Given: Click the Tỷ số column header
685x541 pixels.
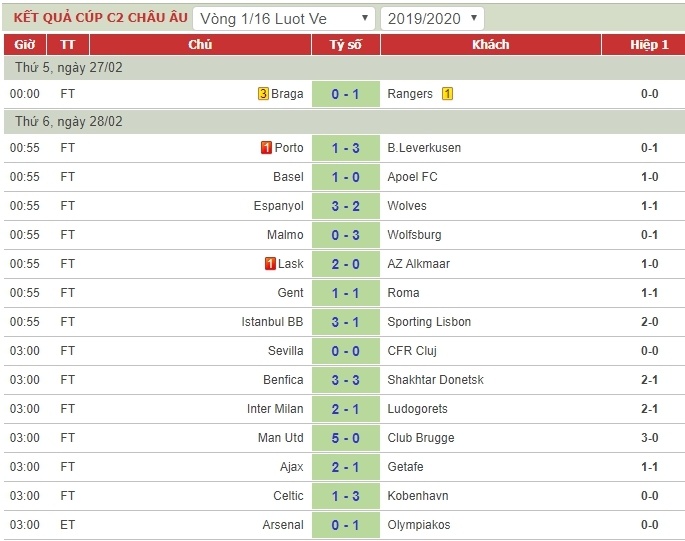Looking at the screenshot, I should (345, 45).
